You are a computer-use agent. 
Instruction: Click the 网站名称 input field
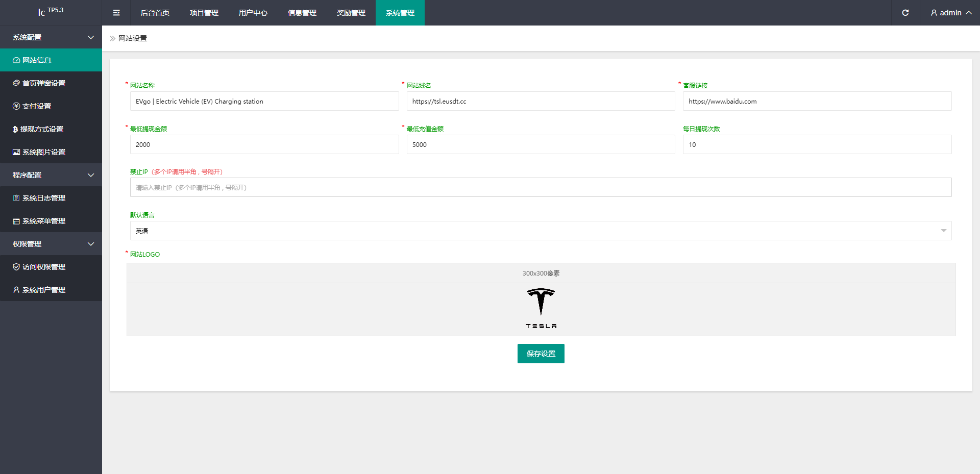tap(264, 101)
